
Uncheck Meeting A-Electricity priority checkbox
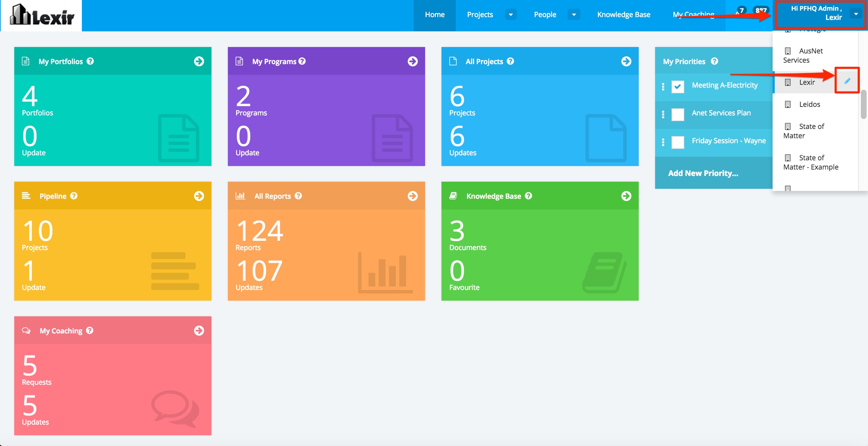[678, 87]
